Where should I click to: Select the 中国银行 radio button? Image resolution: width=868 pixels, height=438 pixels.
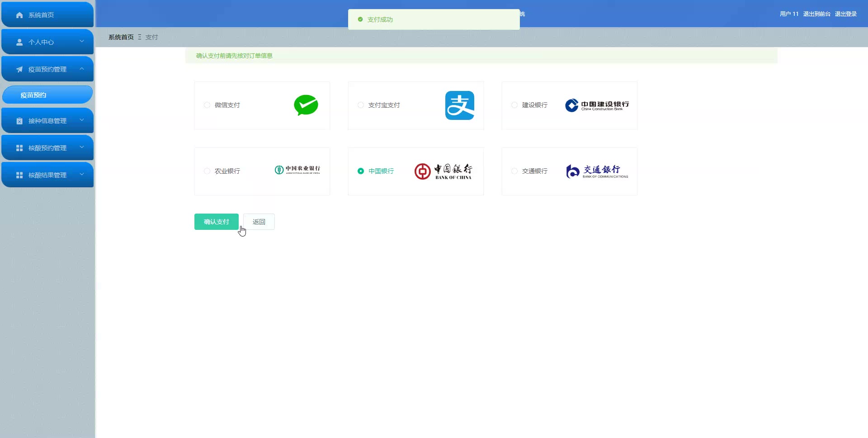(361, 171)
